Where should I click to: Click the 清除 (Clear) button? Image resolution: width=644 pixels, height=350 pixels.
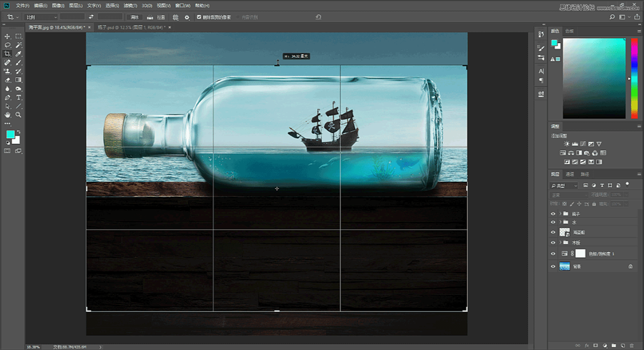(x=134, y=16)
